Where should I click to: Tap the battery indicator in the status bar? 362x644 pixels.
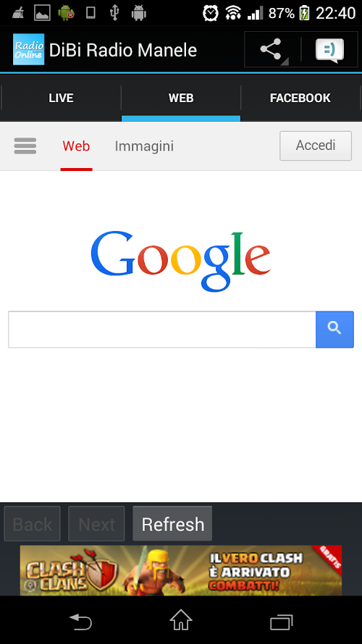(304, 13)
